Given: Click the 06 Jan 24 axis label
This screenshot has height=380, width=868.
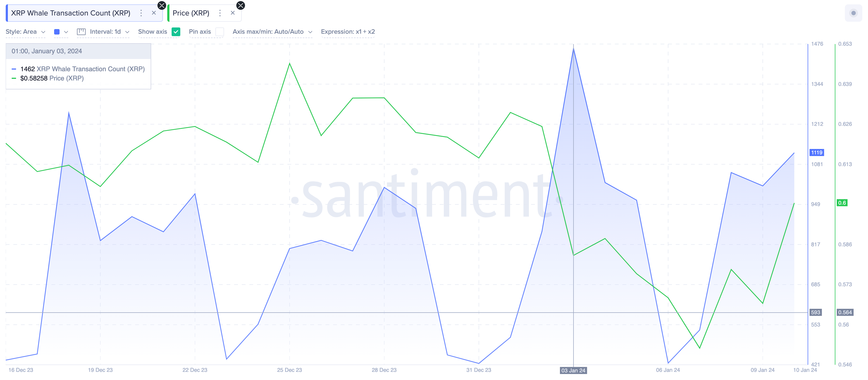Looking at the screenshot, I should pyautogui.click(x=668, y=370).
